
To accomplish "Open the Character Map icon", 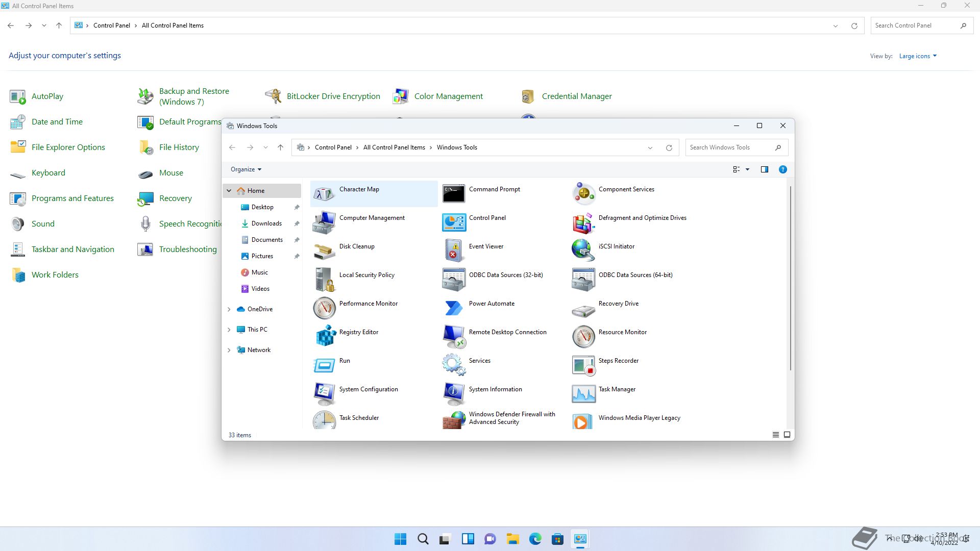I will [324, 194].
